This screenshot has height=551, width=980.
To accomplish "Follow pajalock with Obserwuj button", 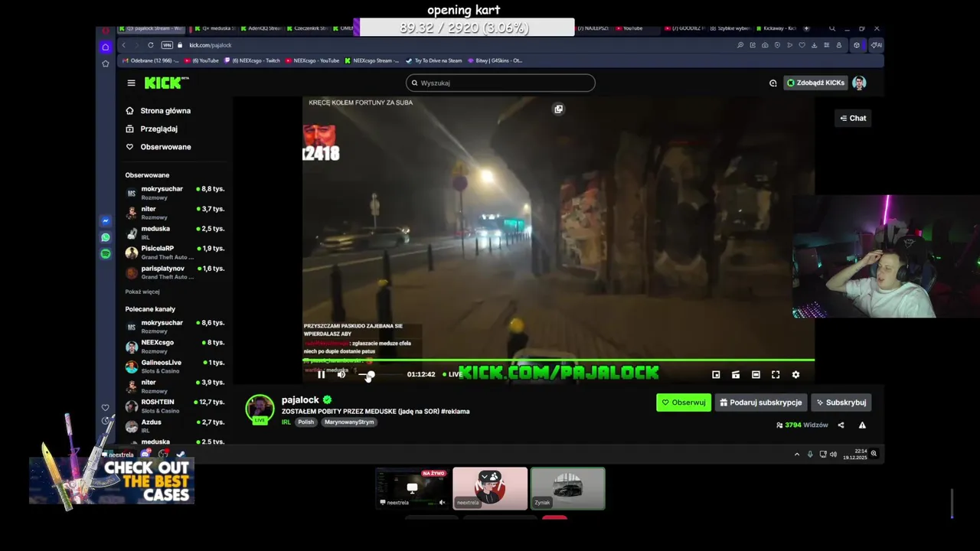I will [x=684, y=403].
